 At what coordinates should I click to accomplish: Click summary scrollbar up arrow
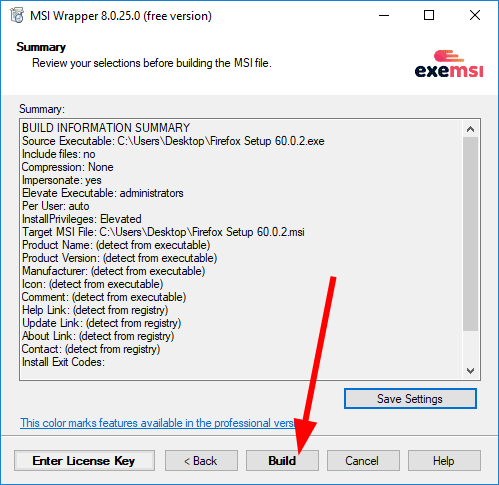(x=470, y=129)
